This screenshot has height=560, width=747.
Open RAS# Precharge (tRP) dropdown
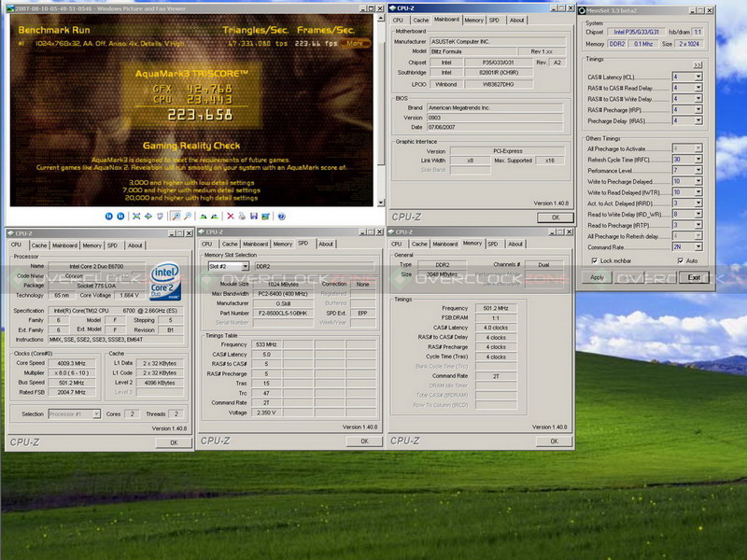[x=698, y=109]
